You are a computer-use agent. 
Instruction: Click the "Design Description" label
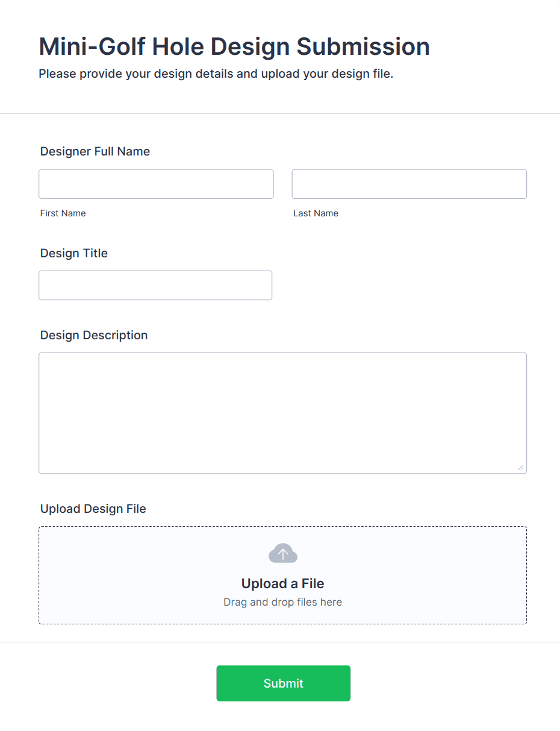point(94,335)
